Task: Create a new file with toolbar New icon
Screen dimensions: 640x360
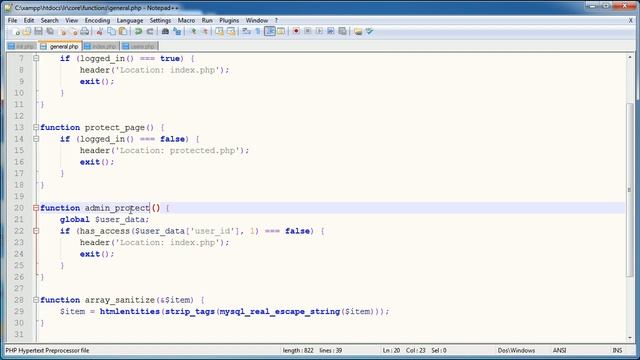Action: click(x=16, y=31)
